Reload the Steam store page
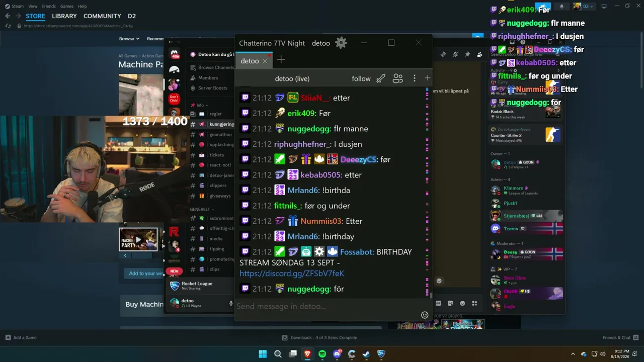644x362 pixels. coord(8,26)
